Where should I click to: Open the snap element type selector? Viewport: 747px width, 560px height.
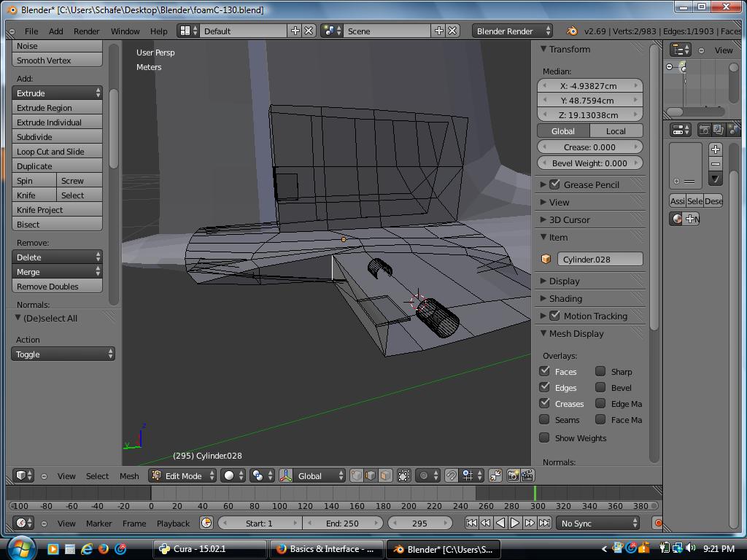pyautogui.click(x=472, y=475)
